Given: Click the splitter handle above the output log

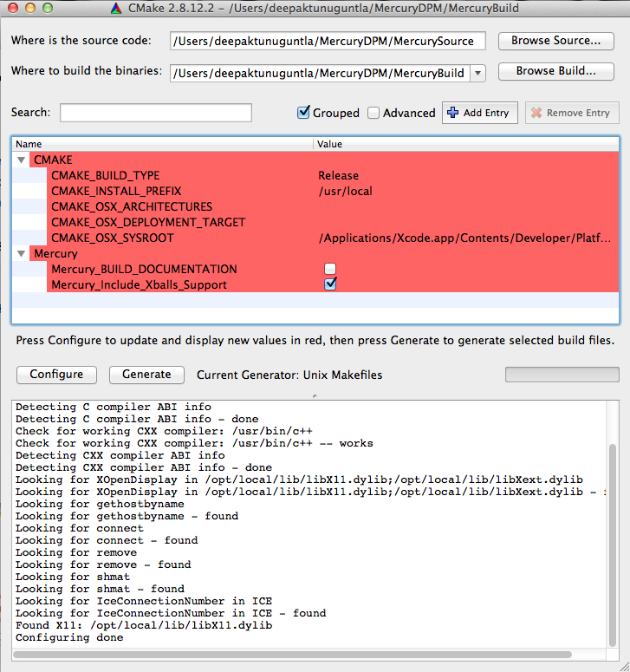Looking at the screenshot, I should [x=315, y=395].
